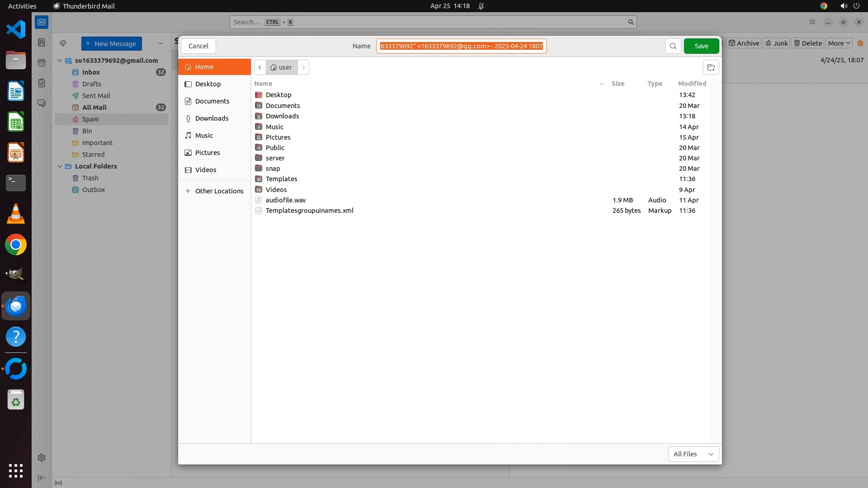The image size is (868, 488).
Task: Collapse the su1633379692@gmail.com account tree
Action: pyautogui.click(x=60, y=61)
